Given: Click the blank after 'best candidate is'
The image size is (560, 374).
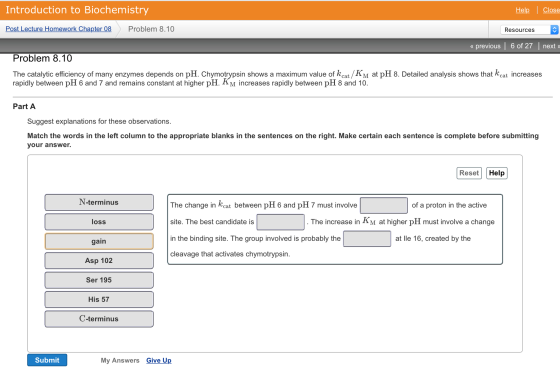Looking at the screenshot, I should coord(281,222).
